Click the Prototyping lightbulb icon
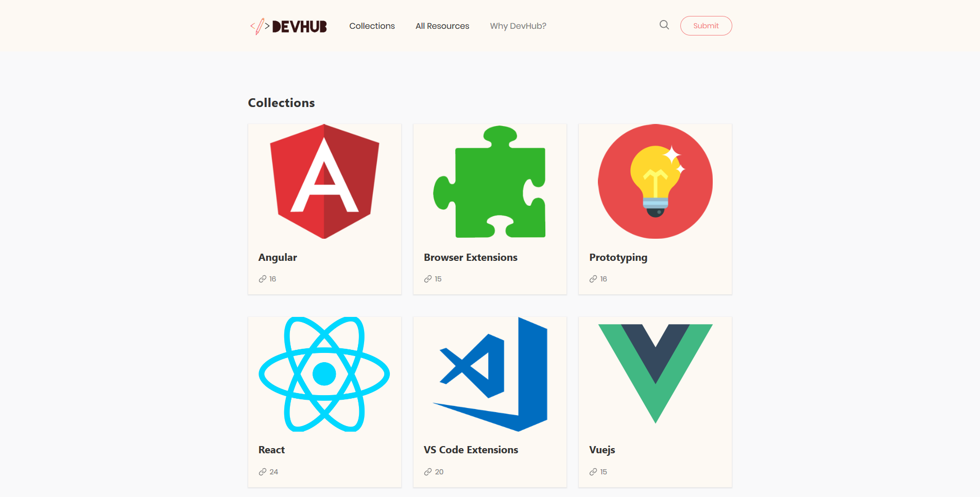This screenshot has width=980, height=497. (x=655, y=182)
